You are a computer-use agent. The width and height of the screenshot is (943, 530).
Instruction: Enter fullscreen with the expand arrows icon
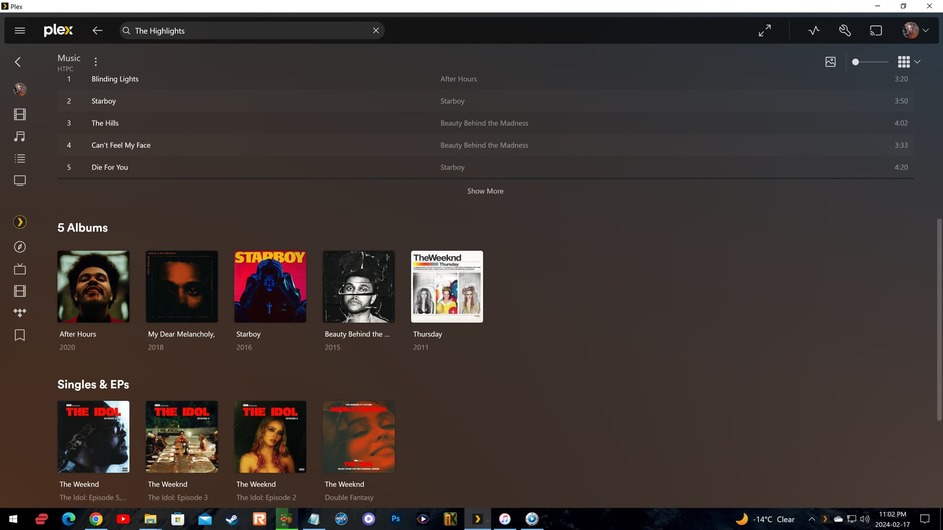click(764, 31)
